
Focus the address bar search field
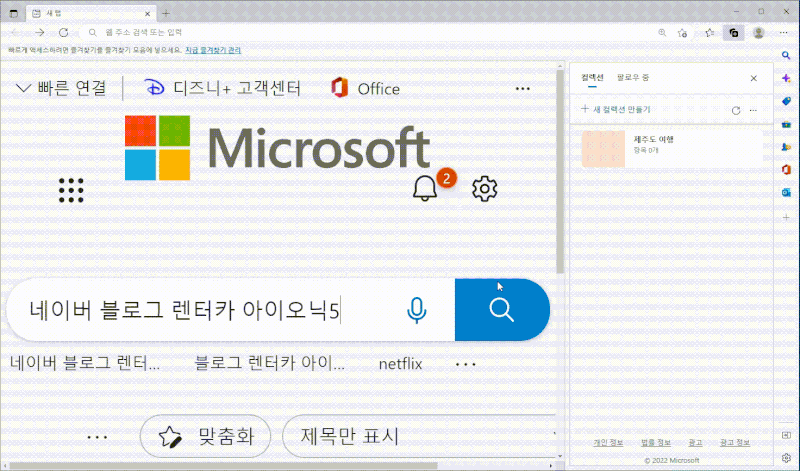(367, 33)
